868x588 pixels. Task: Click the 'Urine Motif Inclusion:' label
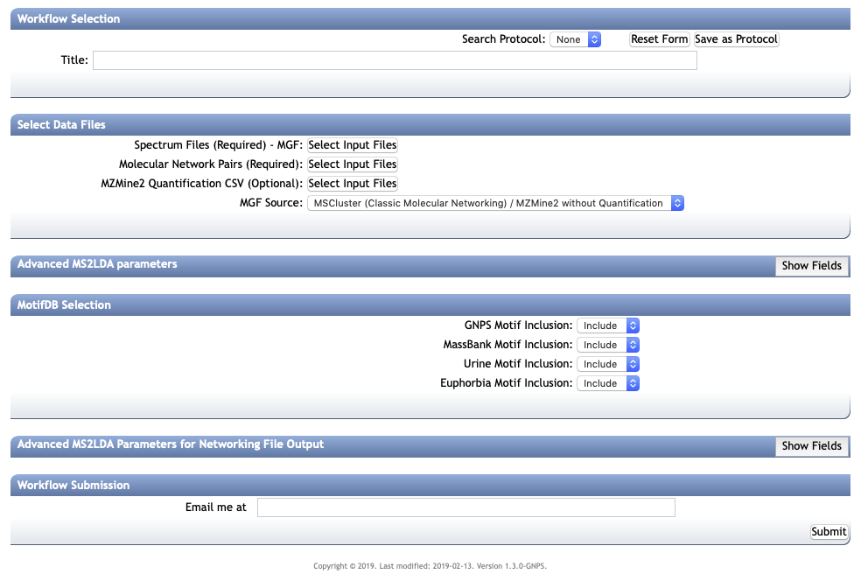point(518,364)
